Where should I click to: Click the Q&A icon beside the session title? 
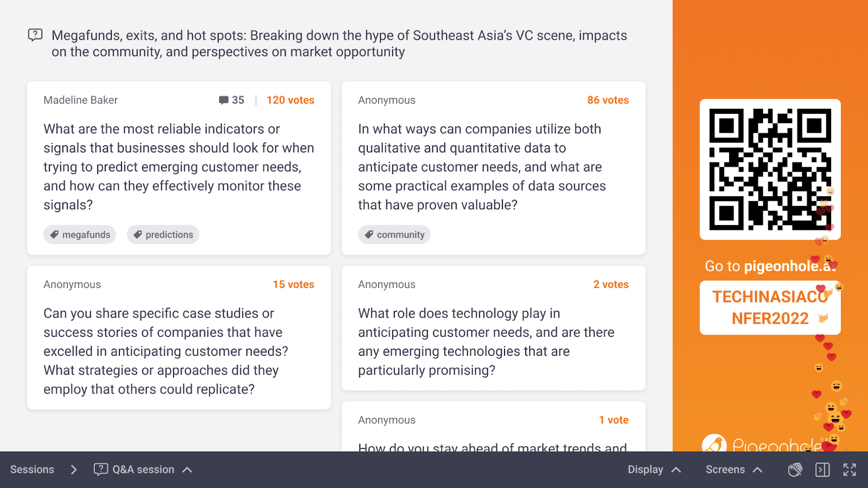pos(35,36)
